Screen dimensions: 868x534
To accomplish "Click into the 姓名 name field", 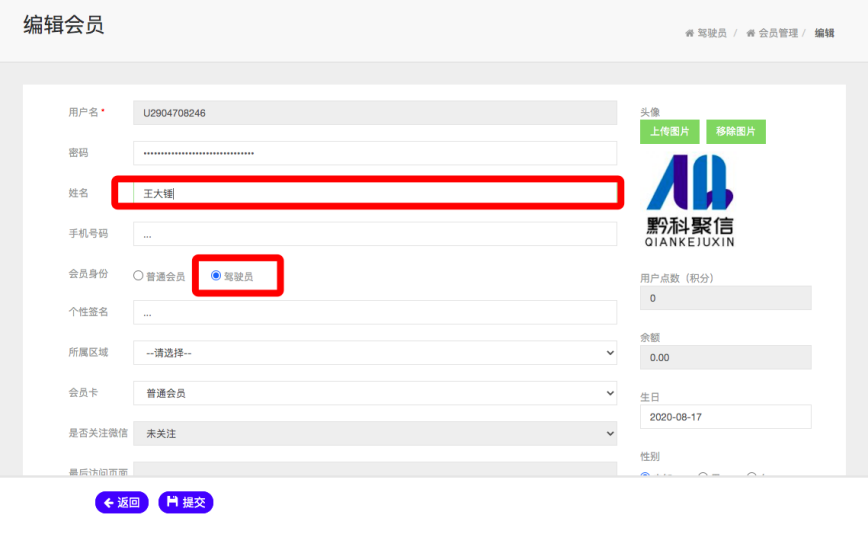I will tap(375, 193).
